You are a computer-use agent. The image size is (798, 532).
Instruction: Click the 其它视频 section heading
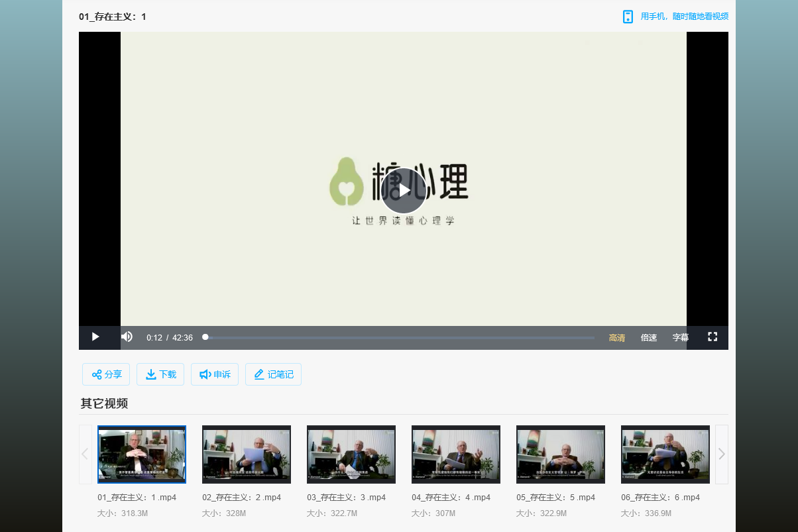click(104, 403)
